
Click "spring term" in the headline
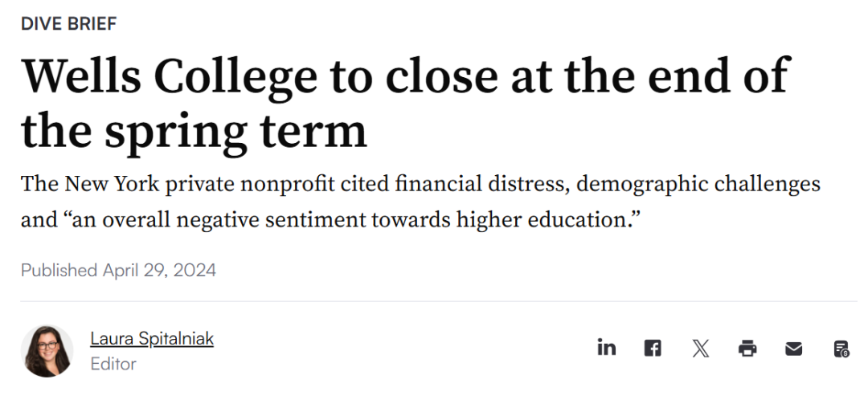point(235,133)
